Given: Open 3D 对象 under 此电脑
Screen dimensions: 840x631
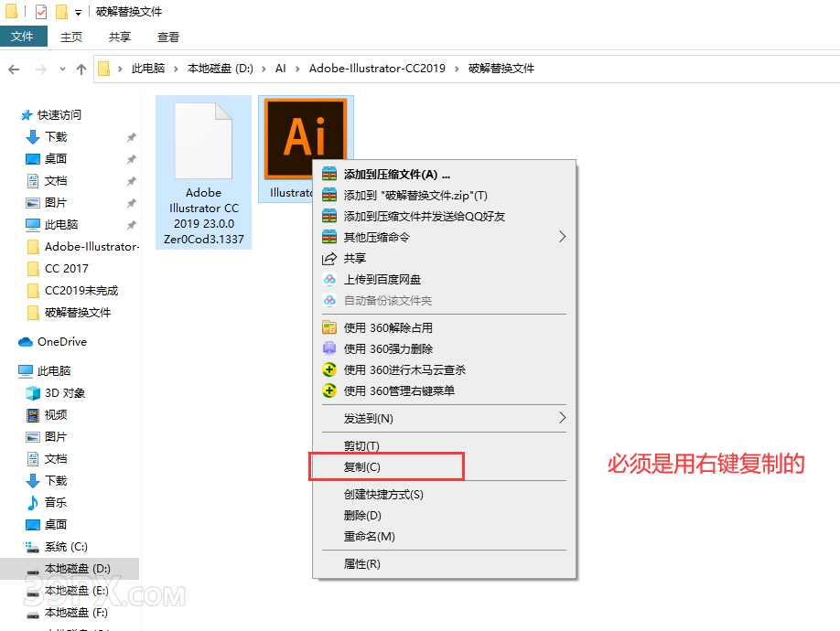Looking at the screenshot, I should pos(65,393).
